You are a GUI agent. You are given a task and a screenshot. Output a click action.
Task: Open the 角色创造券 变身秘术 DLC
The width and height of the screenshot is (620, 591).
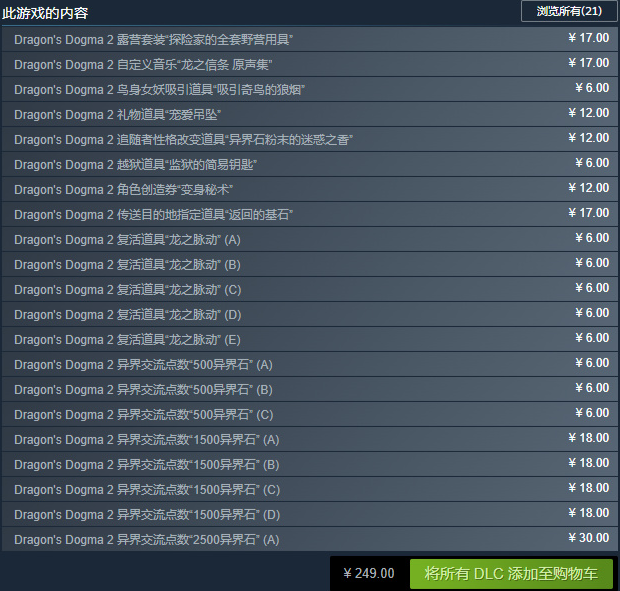point(310,189)
